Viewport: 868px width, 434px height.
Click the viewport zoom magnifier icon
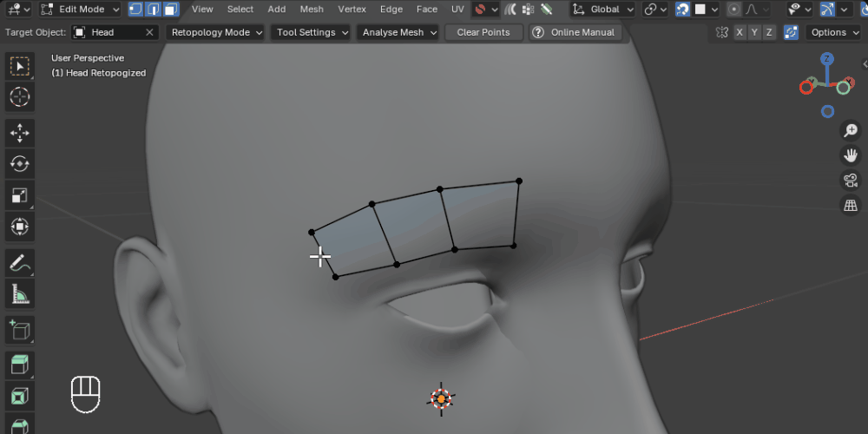(x=851, y=131)
